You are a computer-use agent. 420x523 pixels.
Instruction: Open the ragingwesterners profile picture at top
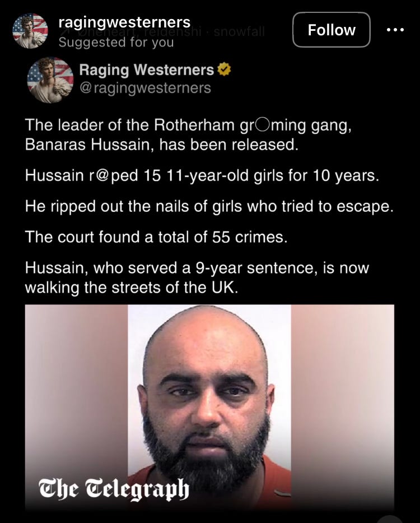pyautogui.click(x=30, y=31)
